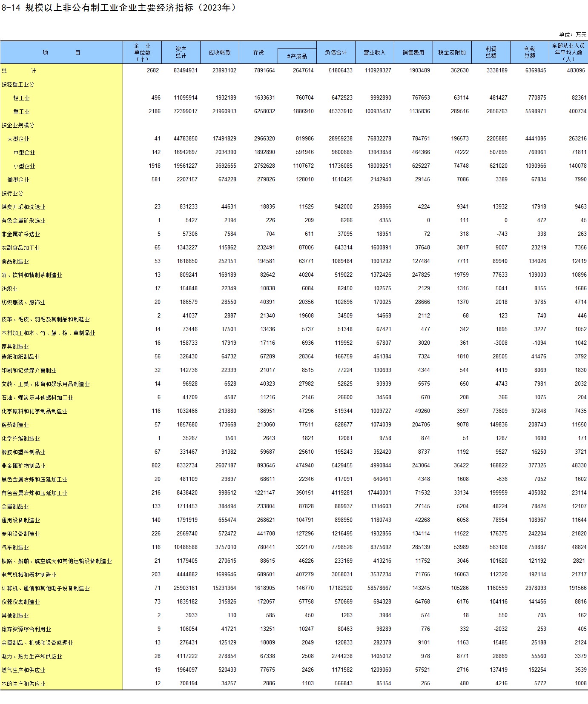Select the 煤炭开采和洗选业 row label
This screenshot has height=704, width=588.
click(x=23, y=207)
